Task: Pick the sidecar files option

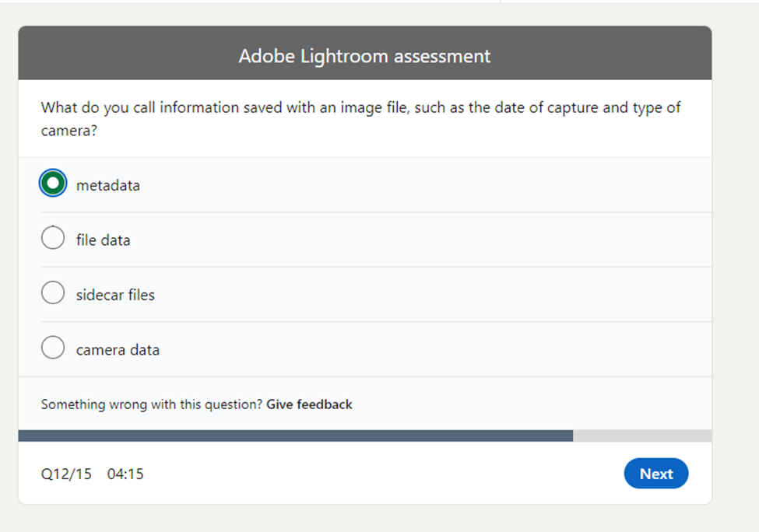Action: (52, 292)
